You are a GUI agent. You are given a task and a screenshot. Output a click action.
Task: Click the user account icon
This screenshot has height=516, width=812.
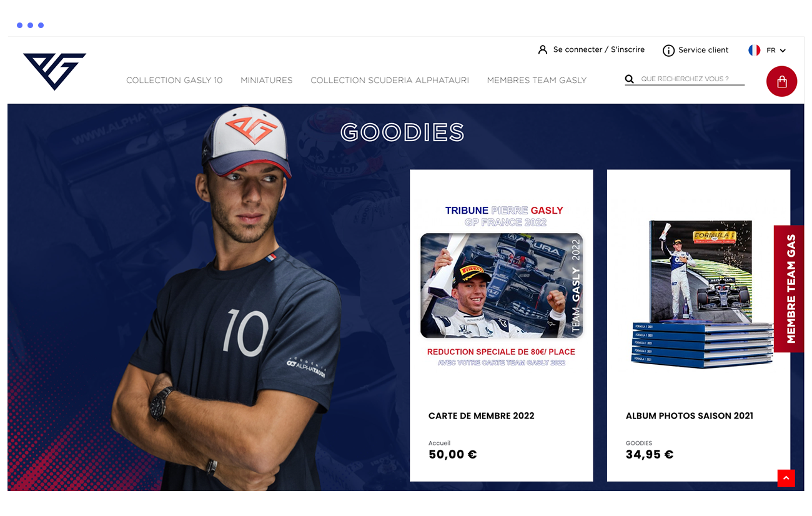tap(543, 49)
